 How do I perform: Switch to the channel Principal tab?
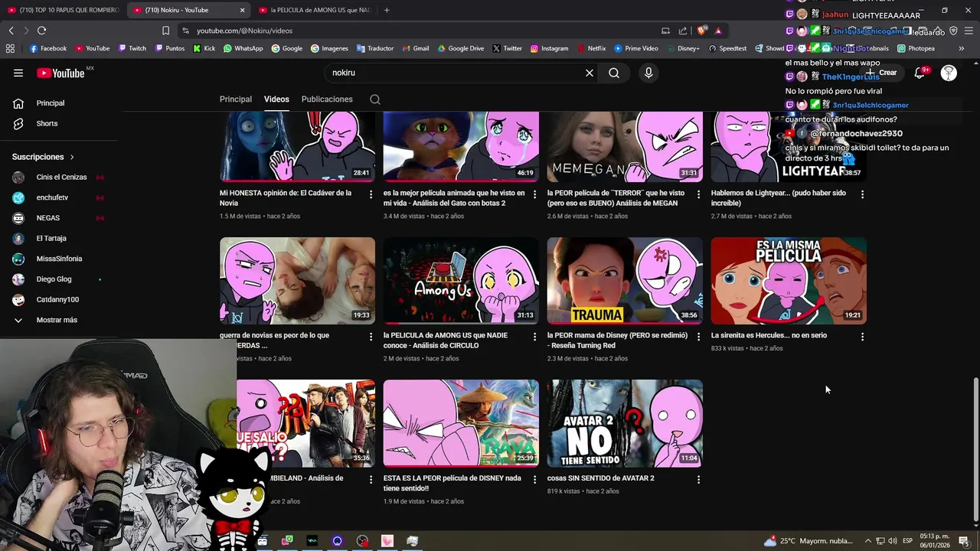236,99
